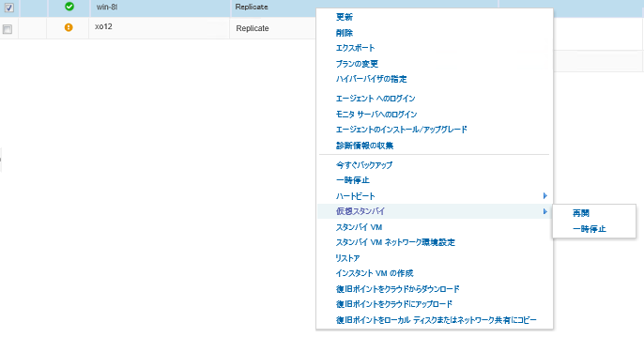This screenshot has height=338, width=644.
Task: Click 一時停止 in the 仮想スタンバイ submenu
Action: [590, 229]
